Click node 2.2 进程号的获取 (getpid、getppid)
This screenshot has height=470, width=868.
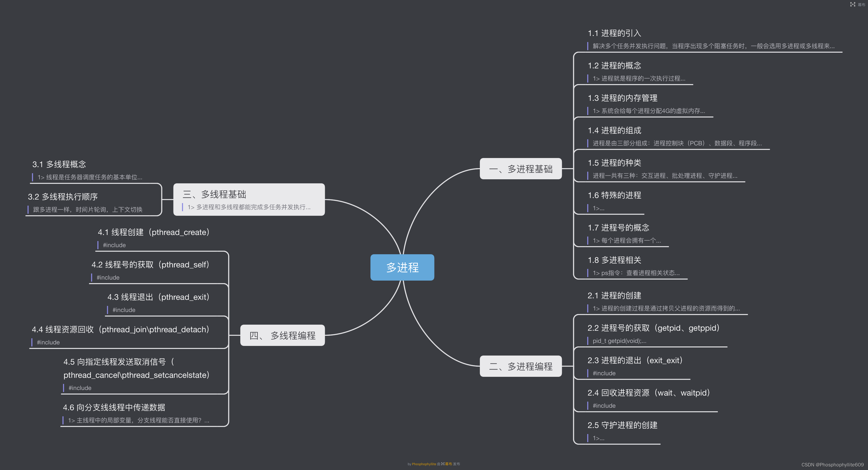pos(654,328)
